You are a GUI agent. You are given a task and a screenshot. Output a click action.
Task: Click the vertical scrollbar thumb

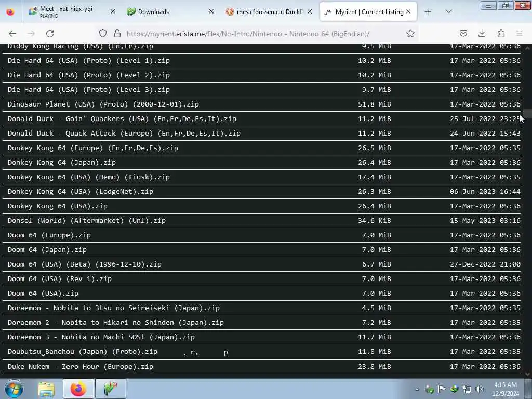point(528,113)
